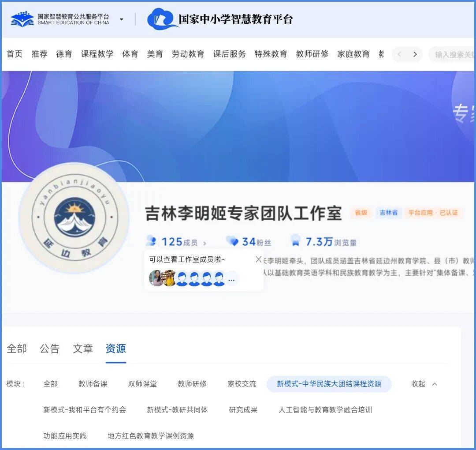Click the studio title 吉林李明姬专家团队工作室

243,213
